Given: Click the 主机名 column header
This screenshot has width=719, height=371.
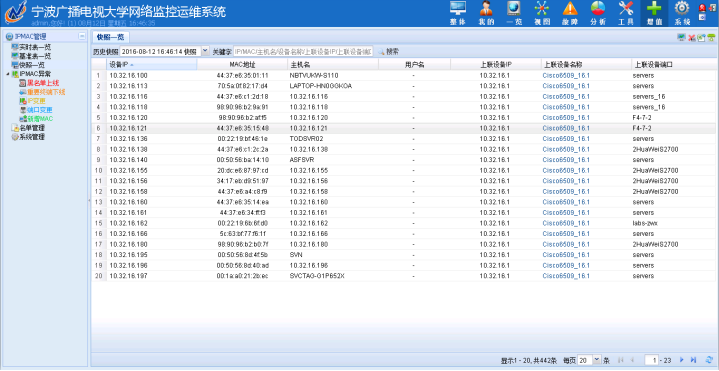Looking at the screenshot, I should coord(333,65).
